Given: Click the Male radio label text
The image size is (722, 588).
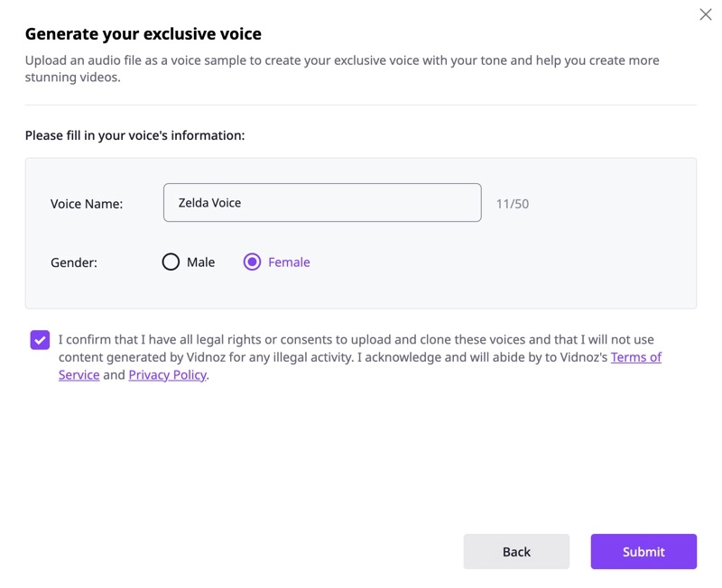Looking at the screenshot, I should coord(201,262).
